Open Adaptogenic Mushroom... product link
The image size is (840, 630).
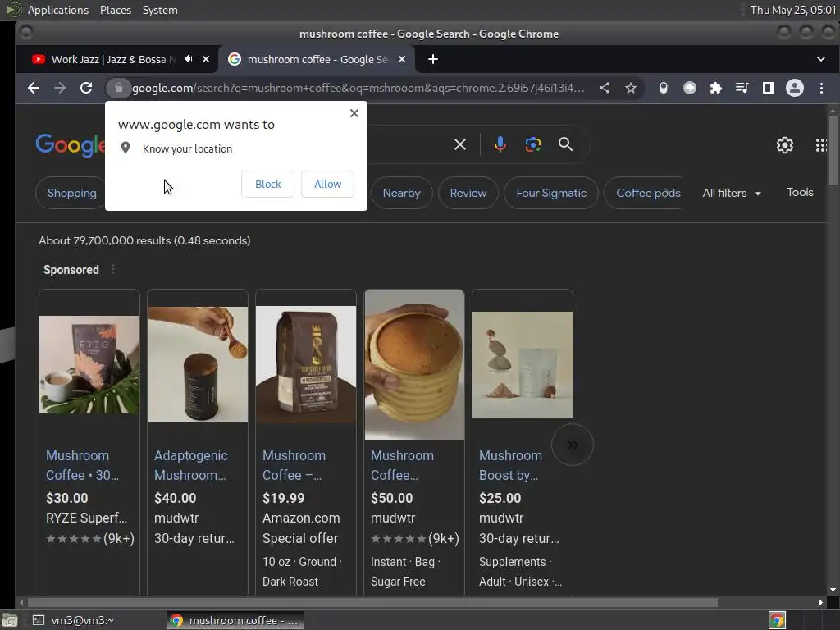190,465
